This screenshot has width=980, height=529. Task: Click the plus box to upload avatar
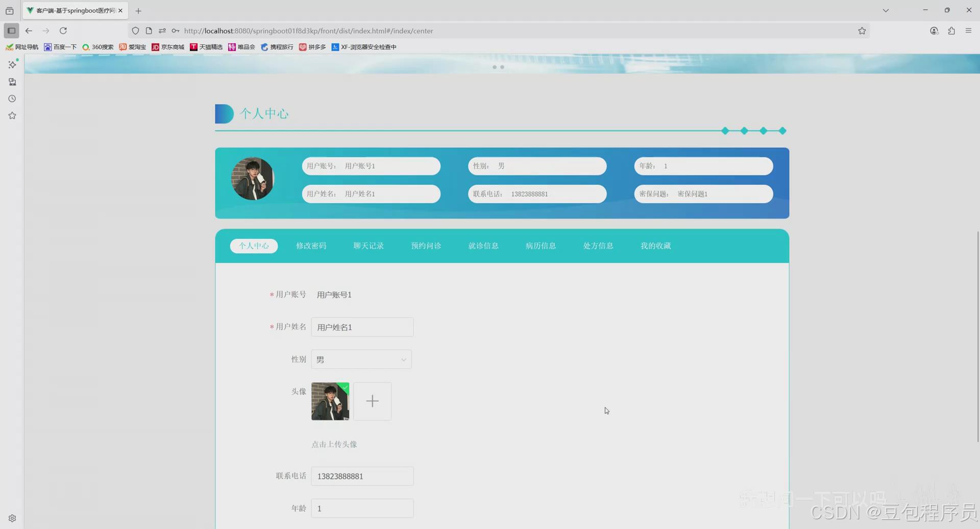[373, 401]
